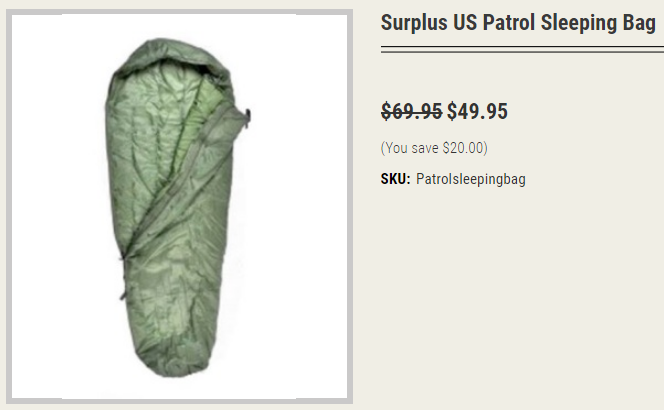Viewport: 664px width, 410px height.
Task: Click the word "save" in the savings note
Action: point(425,148)
